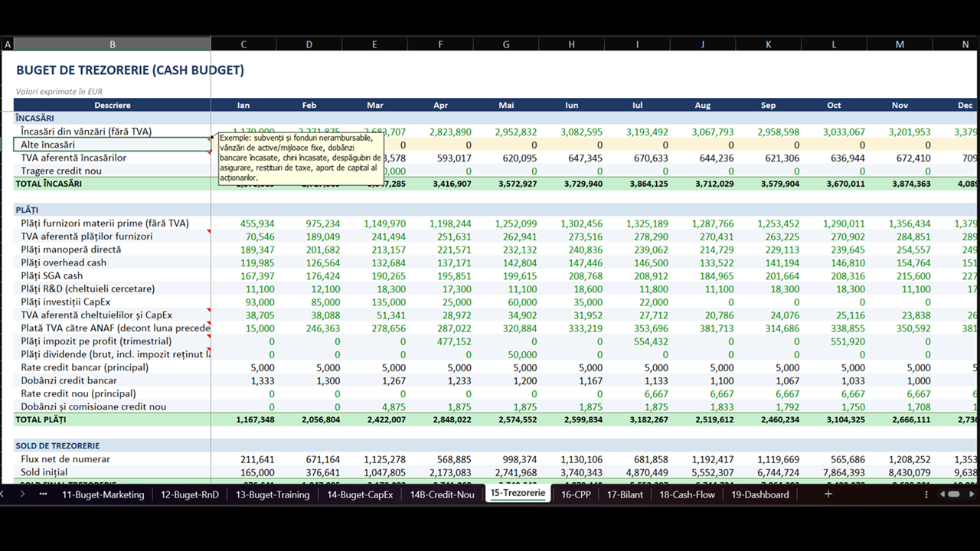
Task: Select column N header
Action: (x=965, y=44)
